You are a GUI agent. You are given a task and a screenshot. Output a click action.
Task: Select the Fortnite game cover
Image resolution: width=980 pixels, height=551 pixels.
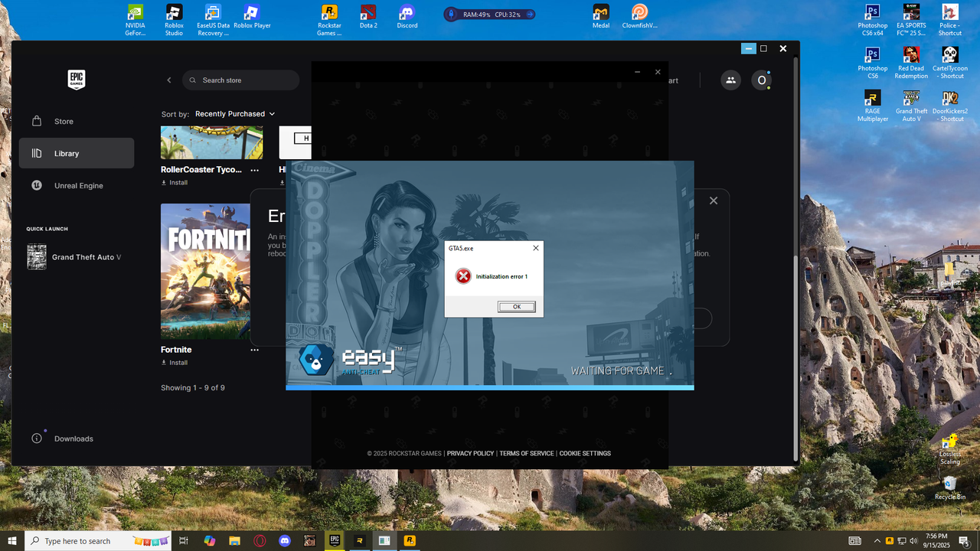(205, 271)
